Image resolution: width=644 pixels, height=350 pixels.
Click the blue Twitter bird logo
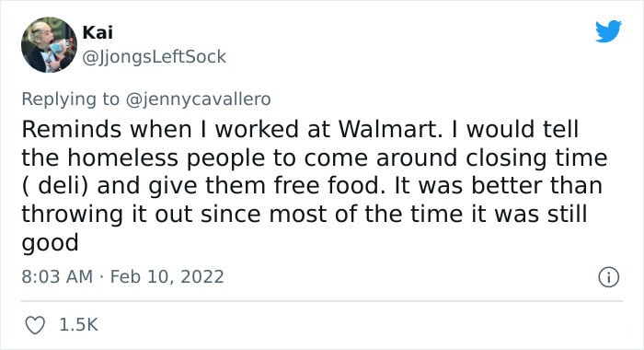click(608, 30)
